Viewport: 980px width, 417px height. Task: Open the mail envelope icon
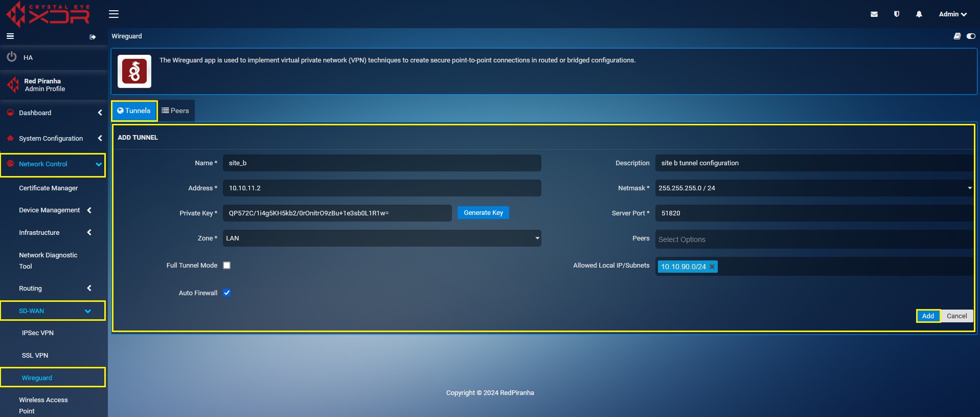pos(874,14)
